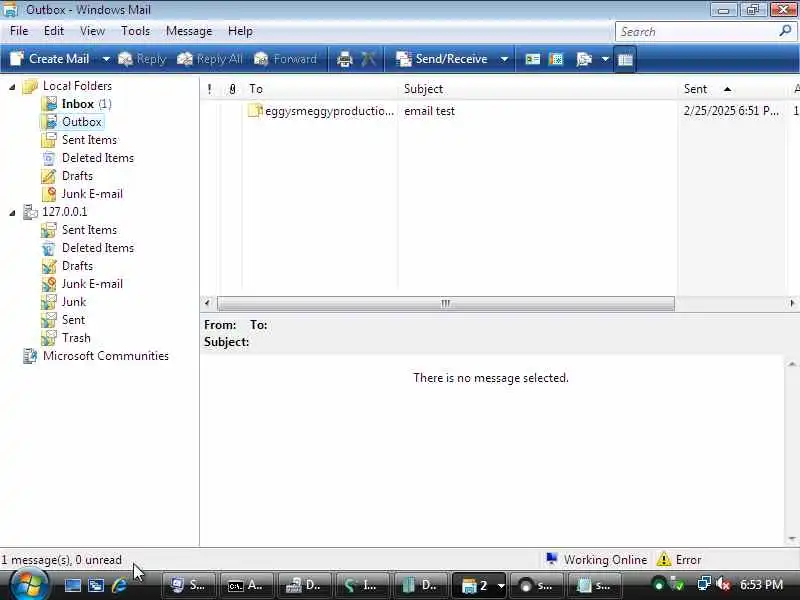Click Working Online status indicator
The height and width of the screenshot is (600, 800).
tap(596, 560)
